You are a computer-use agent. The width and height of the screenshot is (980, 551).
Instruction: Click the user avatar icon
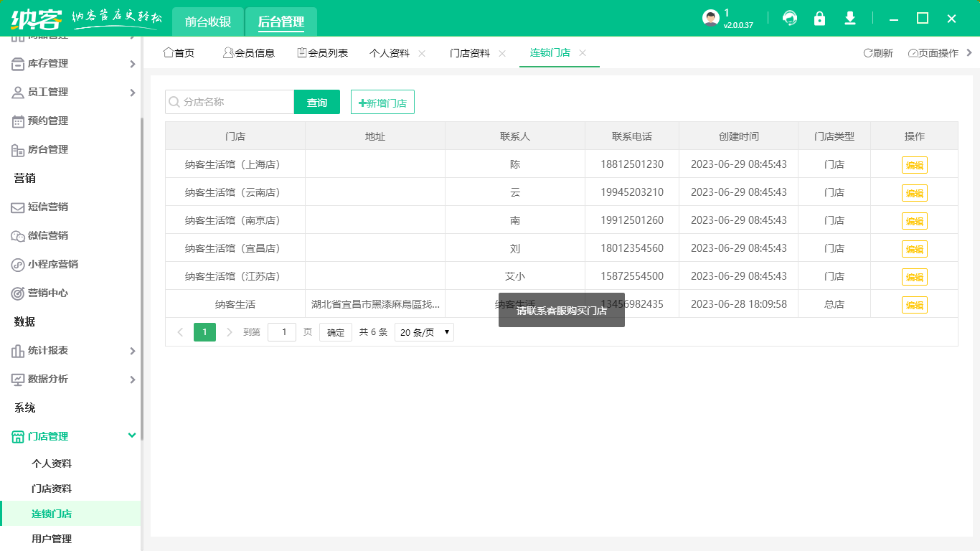click(710, 19)
